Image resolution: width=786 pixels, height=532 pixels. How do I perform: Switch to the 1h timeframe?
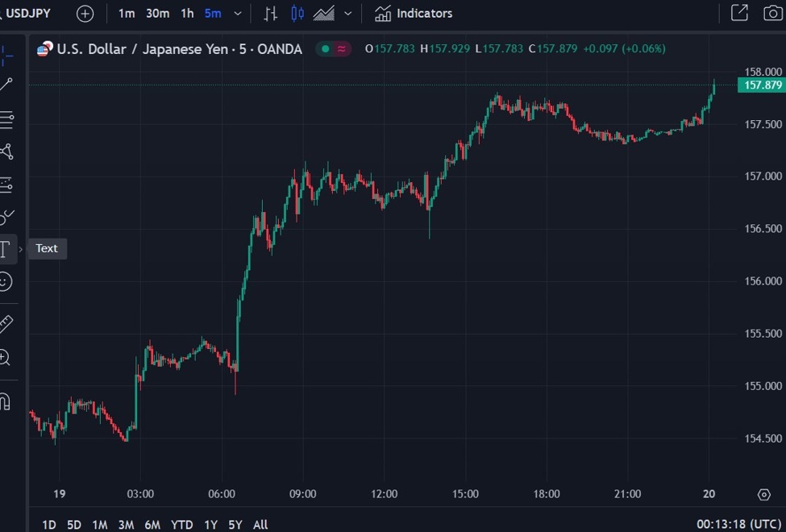tap(187, 14)
